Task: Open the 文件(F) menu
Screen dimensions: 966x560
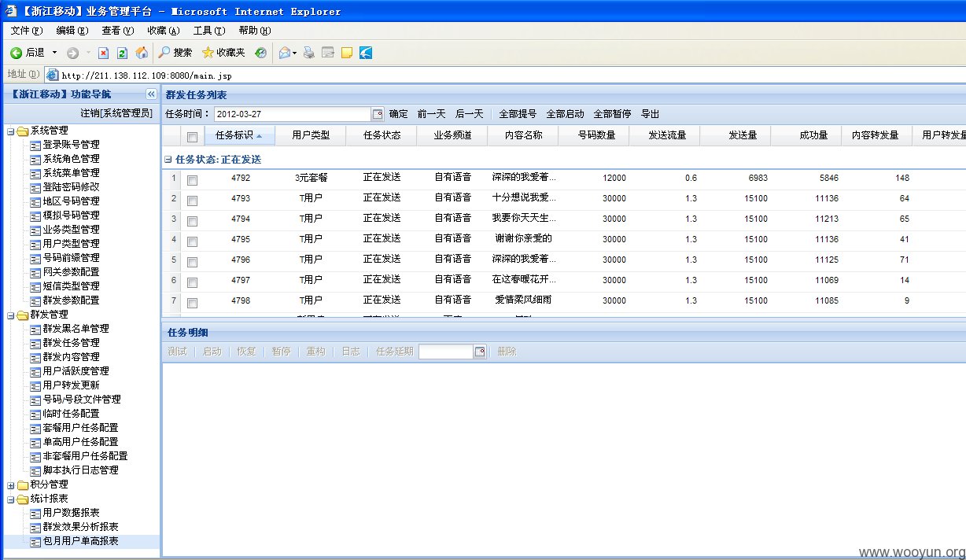Action: coord(27,31)
